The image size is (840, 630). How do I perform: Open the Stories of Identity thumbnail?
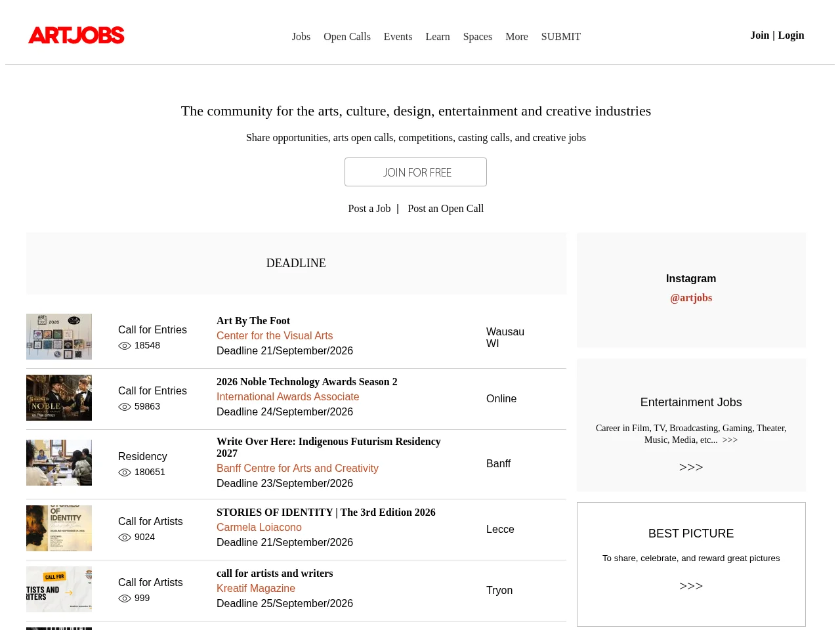click(59, 528)
